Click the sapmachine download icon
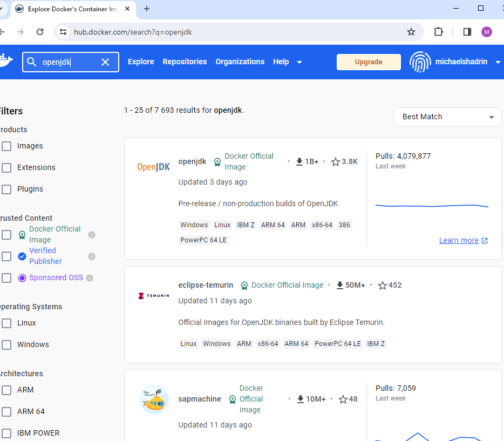 [x=300, y=399]
